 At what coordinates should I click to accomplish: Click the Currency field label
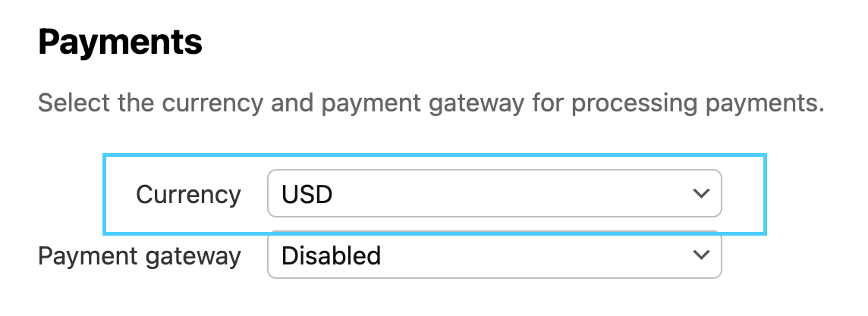188,195
